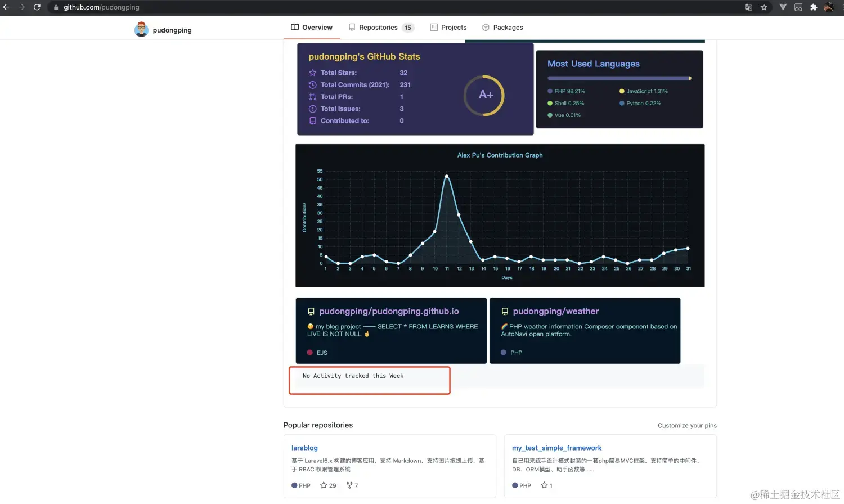This screenshot has width=844, height=504.
Task: Click the pudongping username in the header
Action: tap(172, 30)
